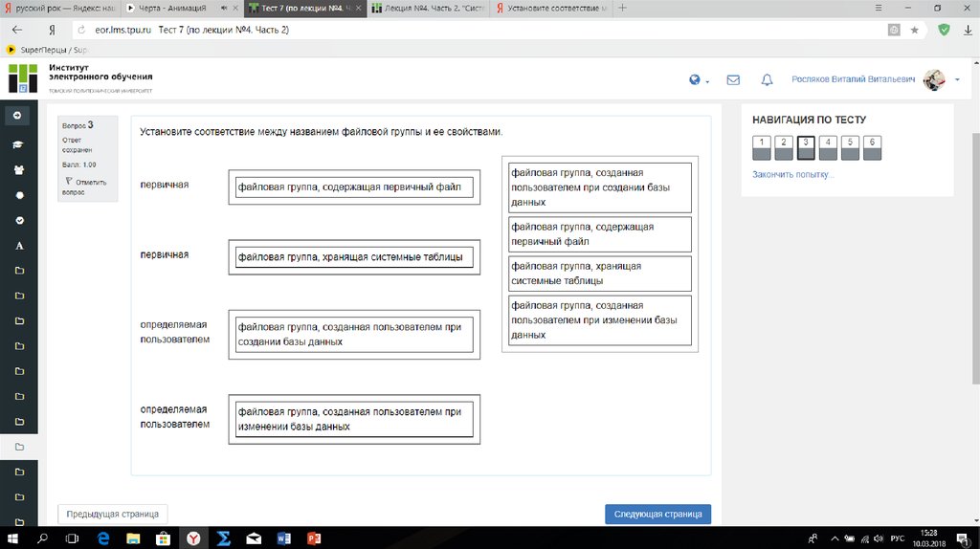Image resolution: width=980 pixels, height=549 pixels.
Task: Reload the page with the refresh icon
Action: pyautogui.click(x=81, y=30)
